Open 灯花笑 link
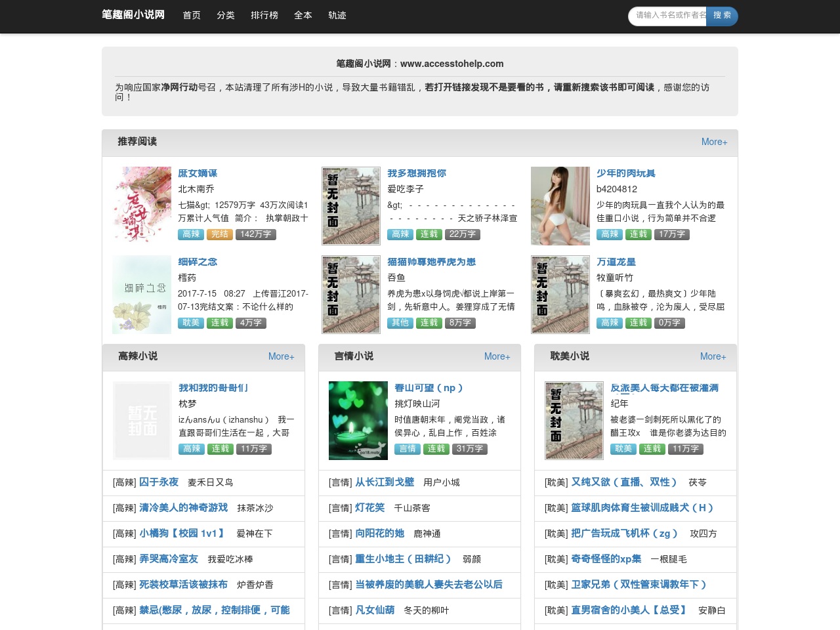This screenshot has width=840, height=630. (x=369, y=508)
